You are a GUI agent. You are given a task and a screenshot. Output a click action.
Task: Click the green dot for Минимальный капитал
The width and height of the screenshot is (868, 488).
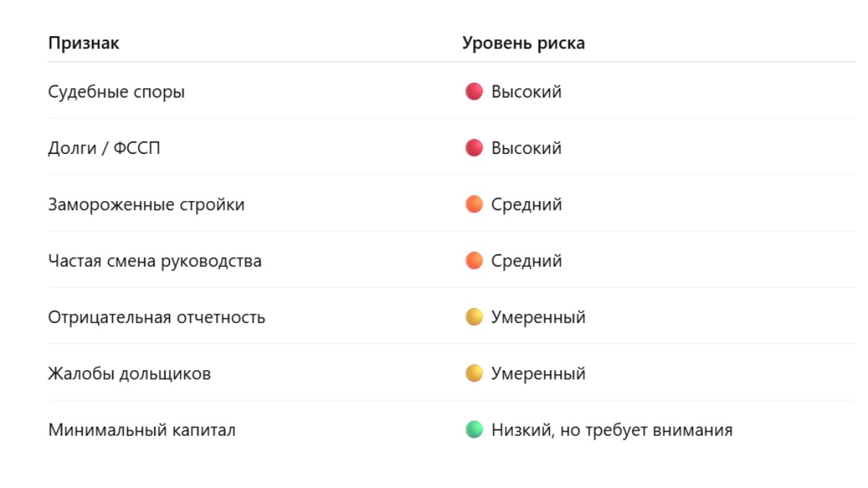474,430
